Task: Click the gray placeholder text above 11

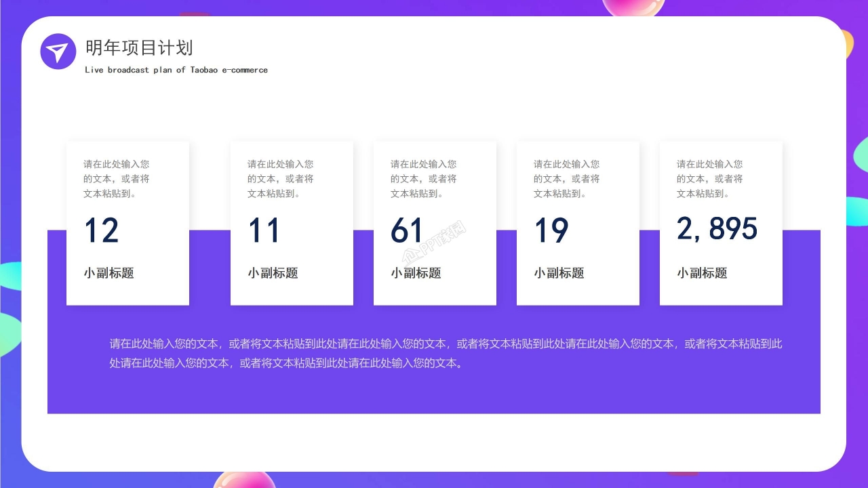Action: point(281,179)
